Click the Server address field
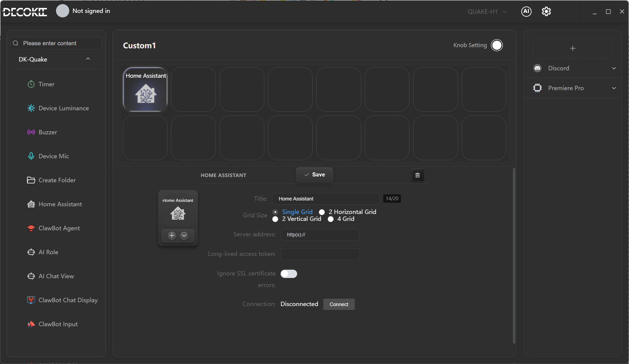Image resolution: width=629 pixels, height=364 pixels. click(320, 235)
